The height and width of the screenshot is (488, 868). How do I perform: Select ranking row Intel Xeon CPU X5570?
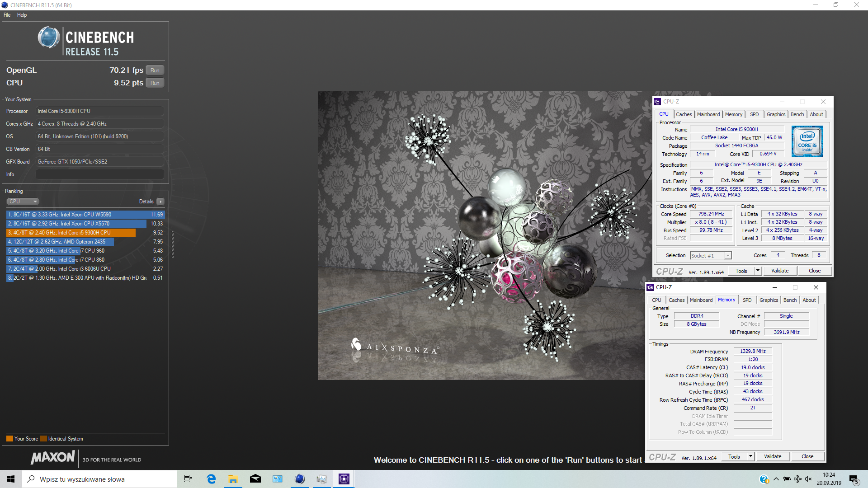(85, 224)
